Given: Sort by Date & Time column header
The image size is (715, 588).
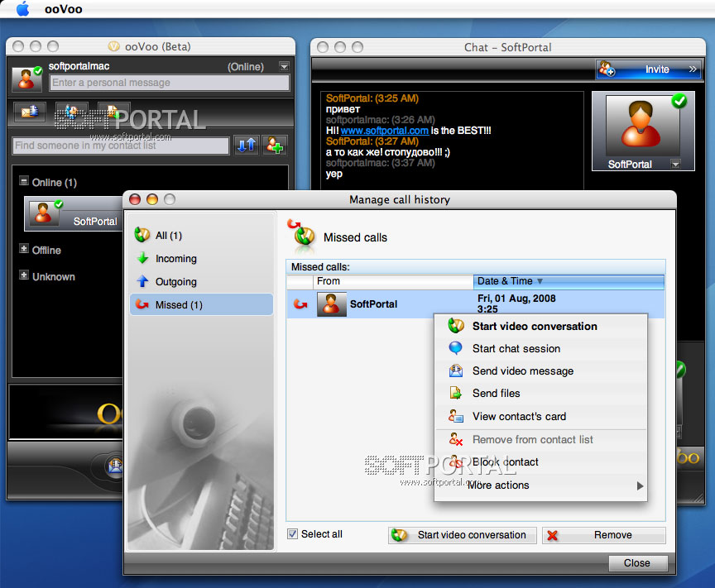Looking at the screenshot, I should [x=569, y=281].
